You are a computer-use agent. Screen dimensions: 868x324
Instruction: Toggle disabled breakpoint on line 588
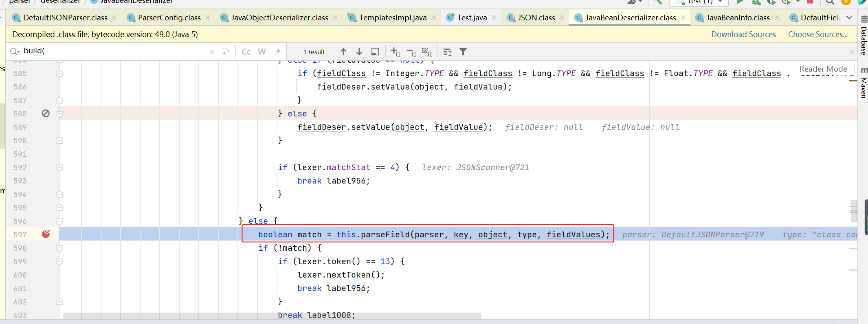46,114
